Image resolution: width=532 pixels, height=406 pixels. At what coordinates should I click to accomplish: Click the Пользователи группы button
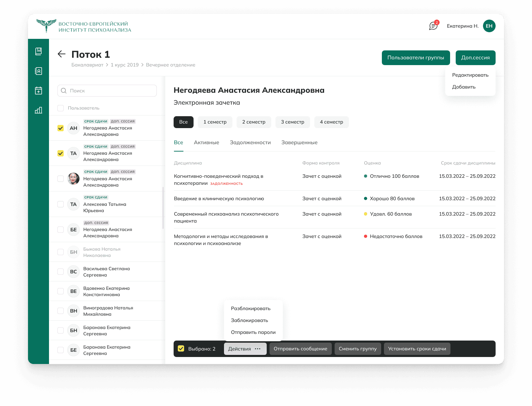click(x=415, y=58)
